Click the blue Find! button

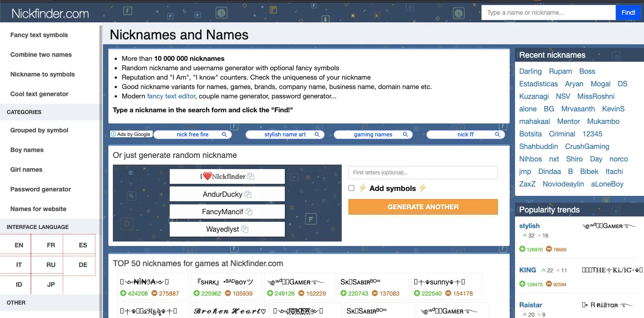click(628, 13)
